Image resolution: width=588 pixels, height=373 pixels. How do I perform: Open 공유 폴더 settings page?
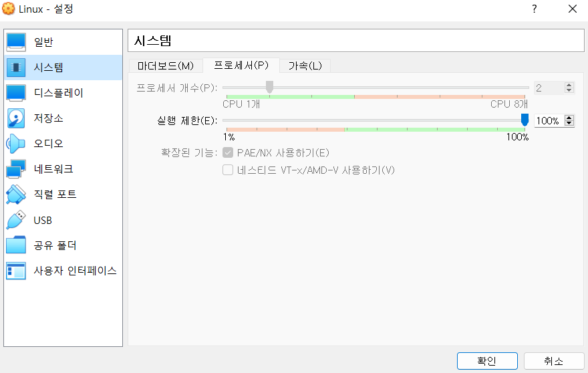63,245
